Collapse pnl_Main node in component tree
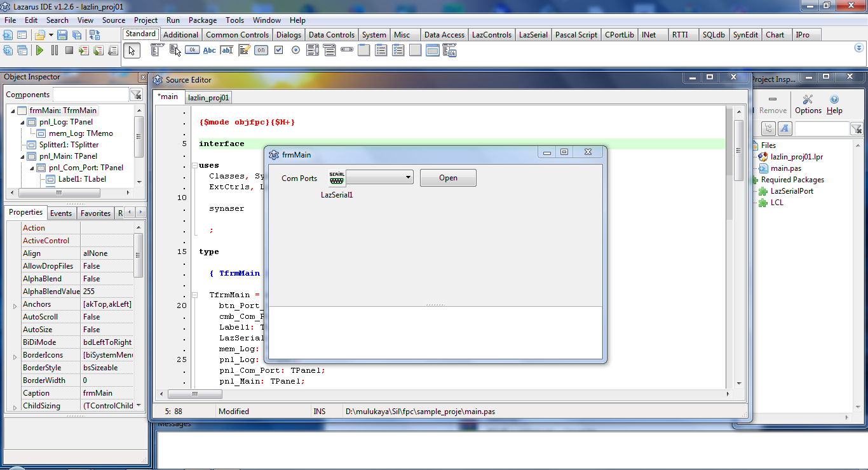The image size is (868, 470). [x=23, y=156]
